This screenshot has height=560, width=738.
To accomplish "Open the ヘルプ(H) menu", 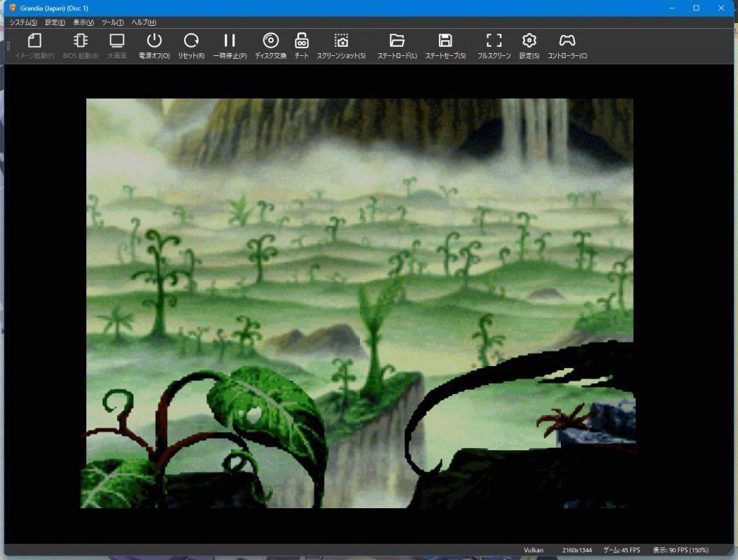I will pos(144,22).
